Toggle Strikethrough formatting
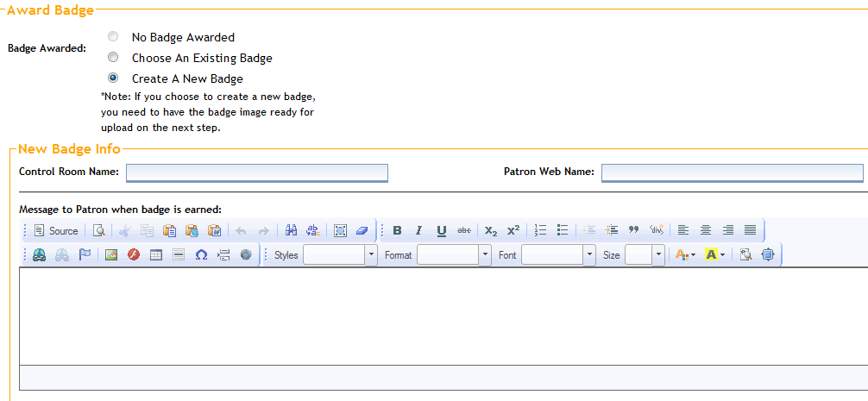Viewport: 868px width, 401px height. 464,230
